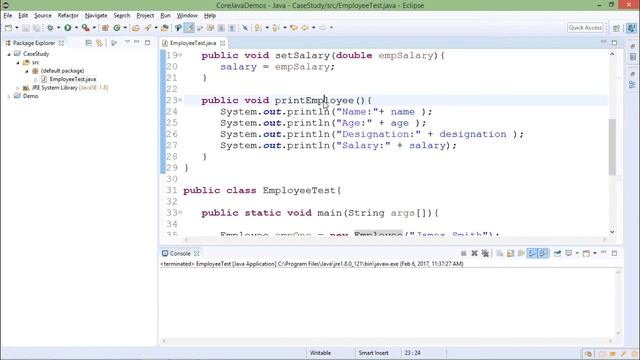Click Back navigation arrow in toolbar

[305, 28]
